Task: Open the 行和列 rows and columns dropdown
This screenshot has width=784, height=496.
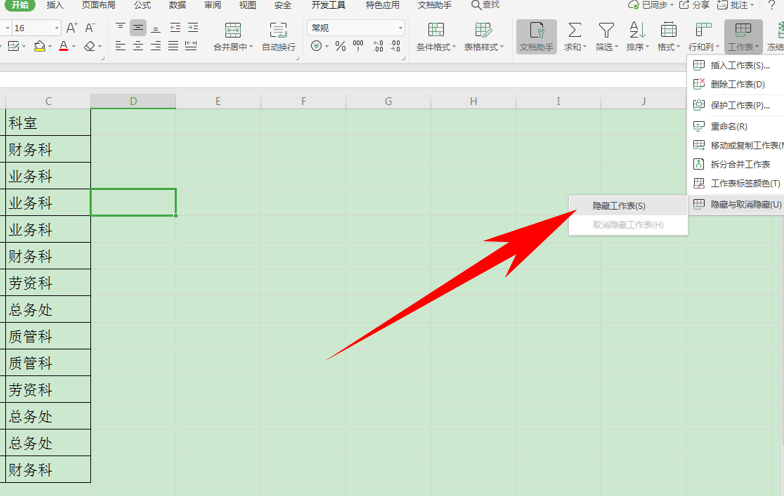Action: (x=703, y=36)
